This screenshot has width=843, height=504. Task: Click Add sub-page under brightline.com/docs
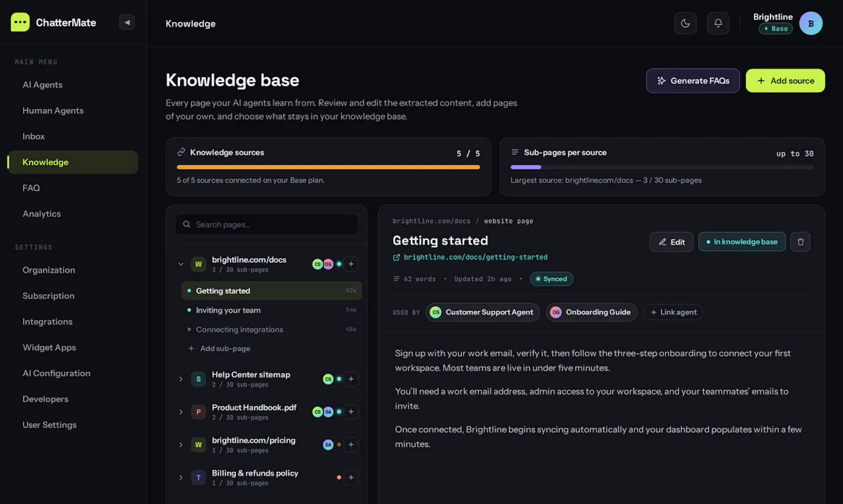click(220, 349)
